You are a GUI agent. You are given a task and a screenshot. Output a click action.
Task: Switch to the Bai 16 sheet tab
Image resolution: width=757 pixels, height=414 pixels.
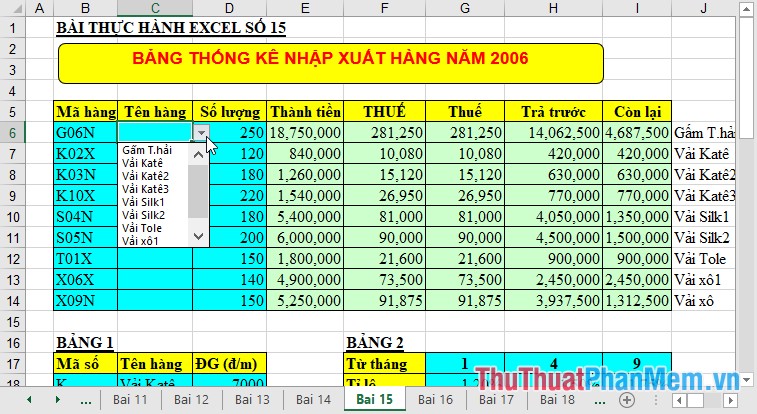[x=435, y=400]
